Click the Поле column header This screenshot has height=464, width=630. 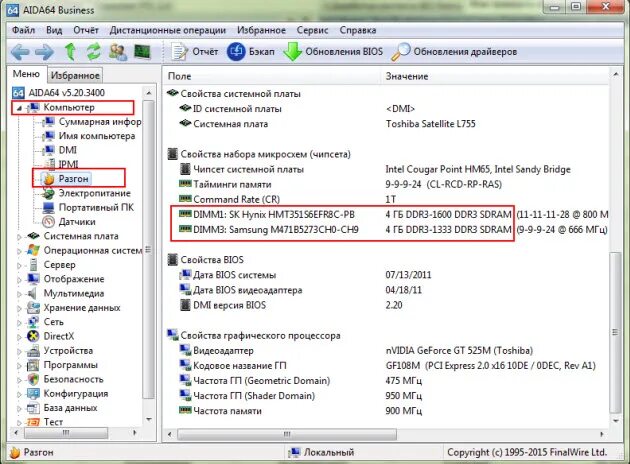click(272, 76)
